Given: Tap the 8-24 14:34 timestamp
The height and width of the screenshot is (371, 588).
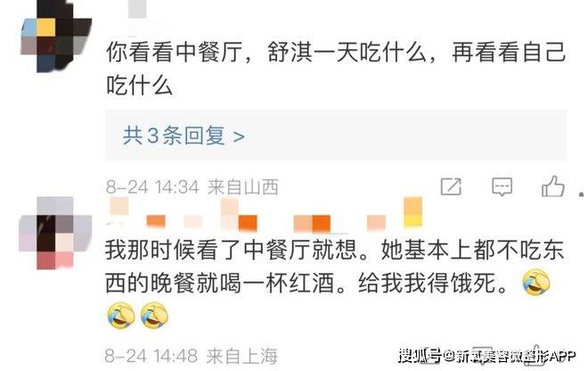Looking at the screenshot, I should [152, 187].
